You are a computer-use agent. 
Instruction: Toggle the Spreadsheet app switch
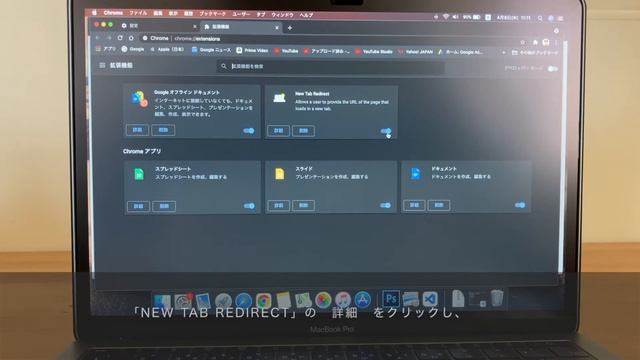pyautogui.click(x=249, y=206)
